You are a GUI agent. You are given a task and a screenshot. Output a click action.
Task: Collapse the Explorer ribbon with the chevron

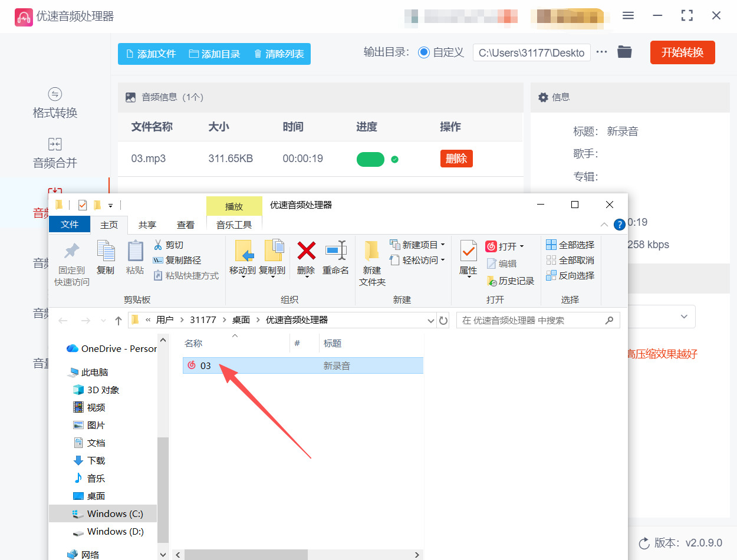point(604,225)
